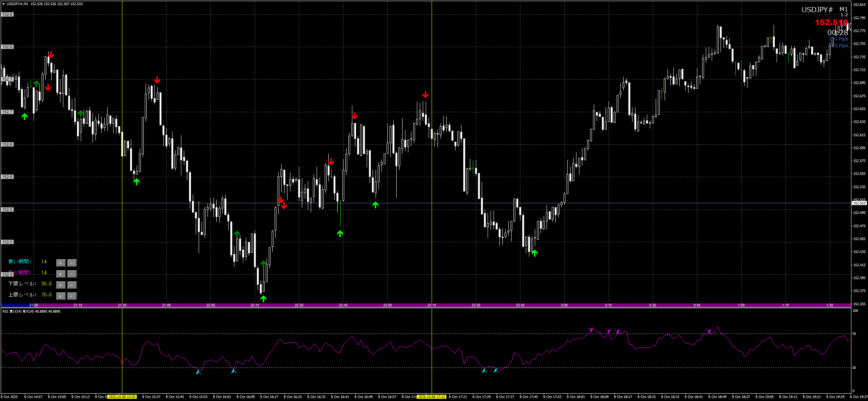
Task: Decrease the 買い期間 value with minus
Action: coord(72,263)
